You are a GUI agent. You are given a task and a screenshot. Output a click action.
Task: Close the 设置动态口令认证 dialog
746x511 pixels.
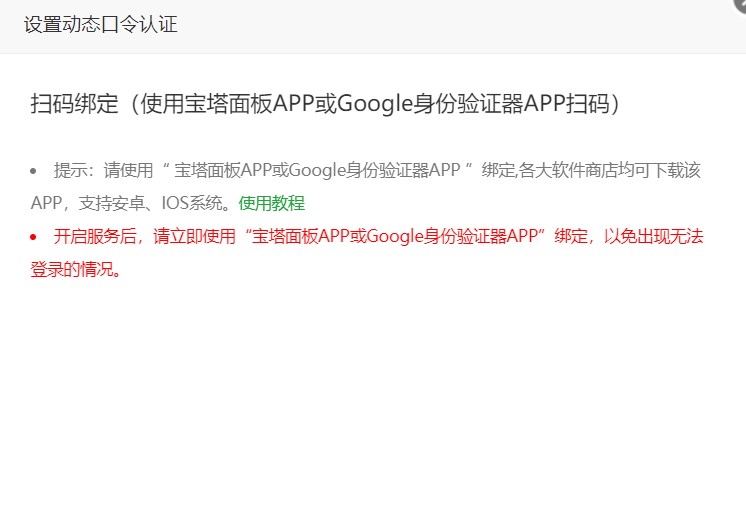tap(740, 4)
